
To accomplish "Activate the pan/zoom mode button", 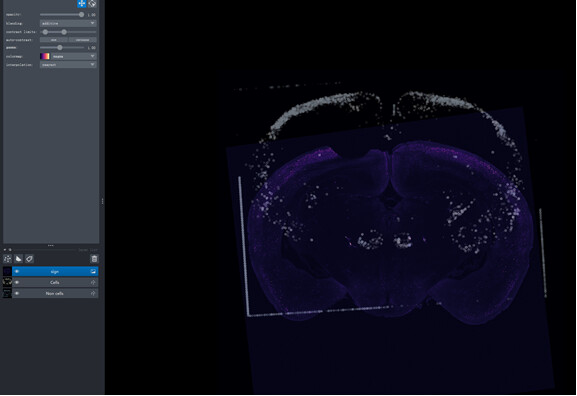I will (x=82, y=4).
